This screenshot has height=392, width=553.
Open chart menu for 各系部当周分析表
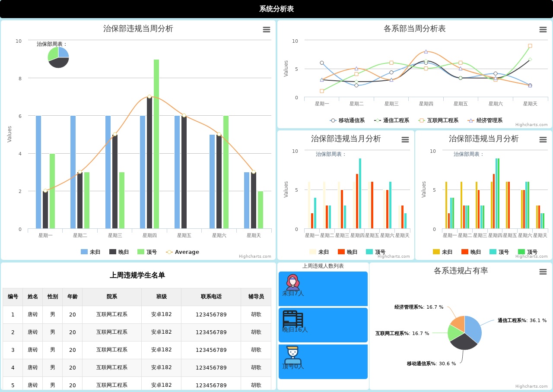click(543, 29)
